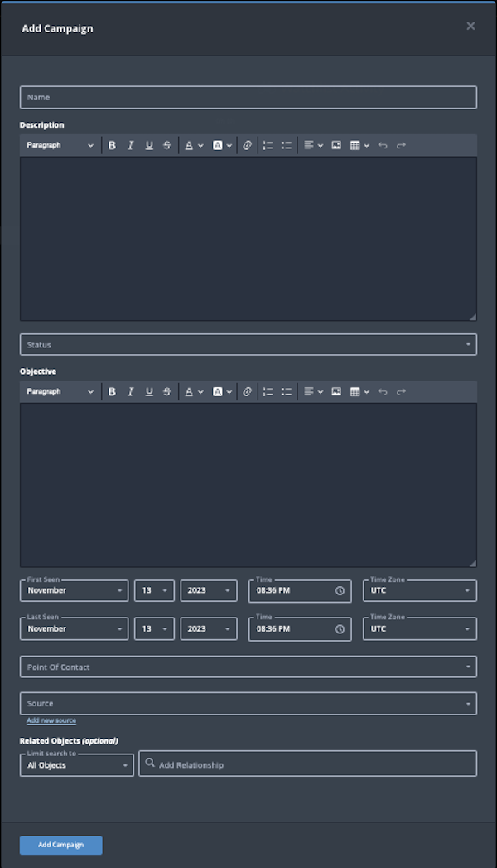Click inside the Objective text area
Image resolution: width=497 pixels, height=868 pixels.
coord(248,485)
